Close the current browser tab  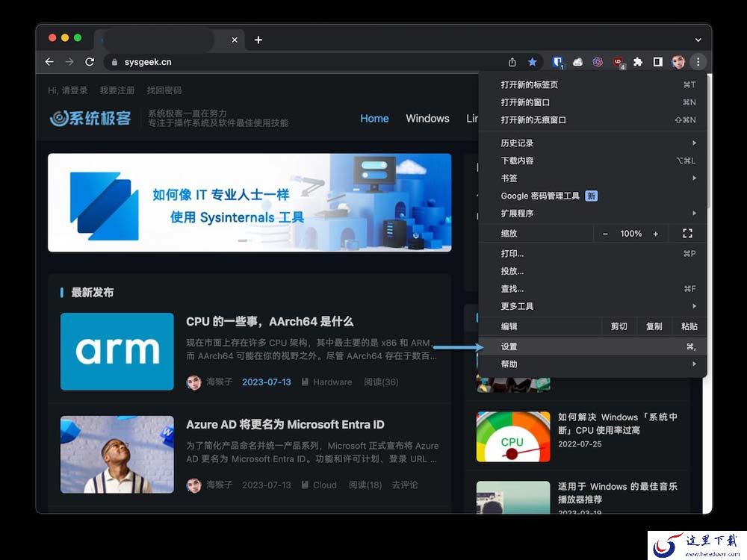point(235,40)
